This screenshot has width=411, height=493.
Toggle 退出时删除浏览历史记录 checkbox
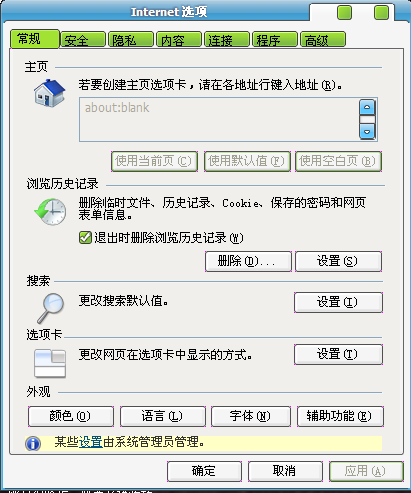point(85,238)
